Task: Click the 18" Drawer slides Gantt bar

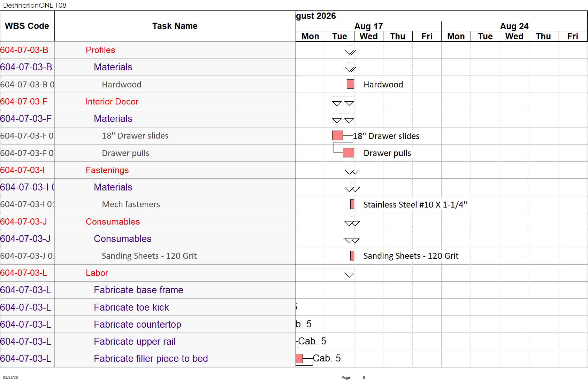Action: click(338, 136)
